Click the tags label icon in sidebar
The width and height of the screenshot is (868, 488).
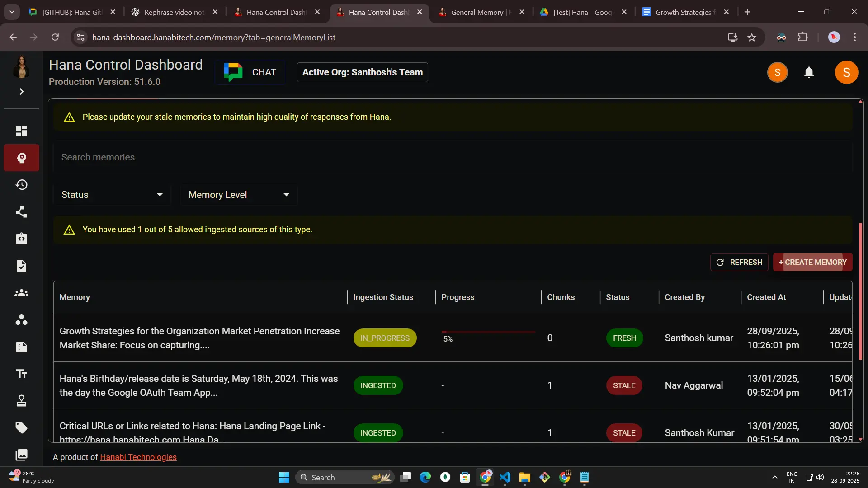(x=21, y=427)
